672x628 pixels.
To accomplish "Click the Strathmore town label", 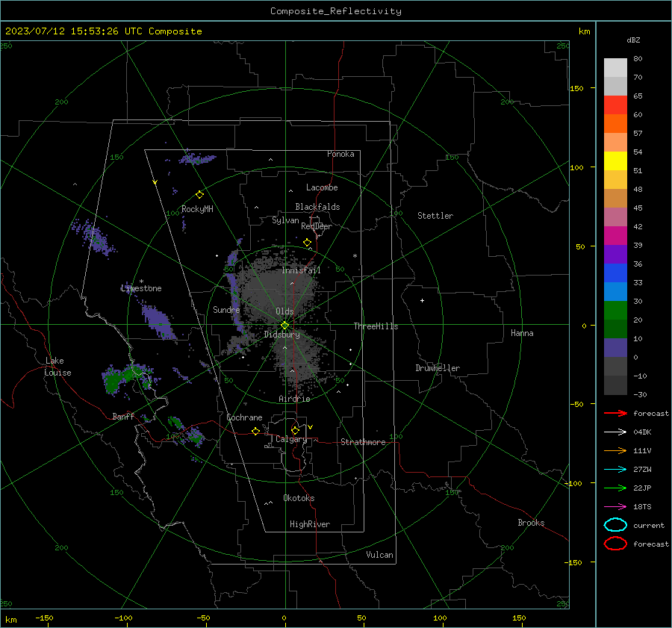I will tap(363, 442).
